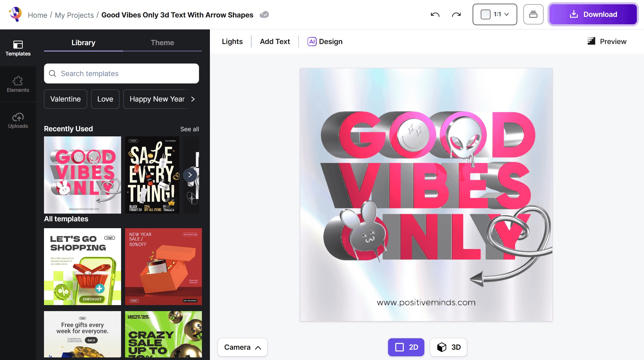Click the present layout icon
The image size is (644, 360).
pos(533,14)
